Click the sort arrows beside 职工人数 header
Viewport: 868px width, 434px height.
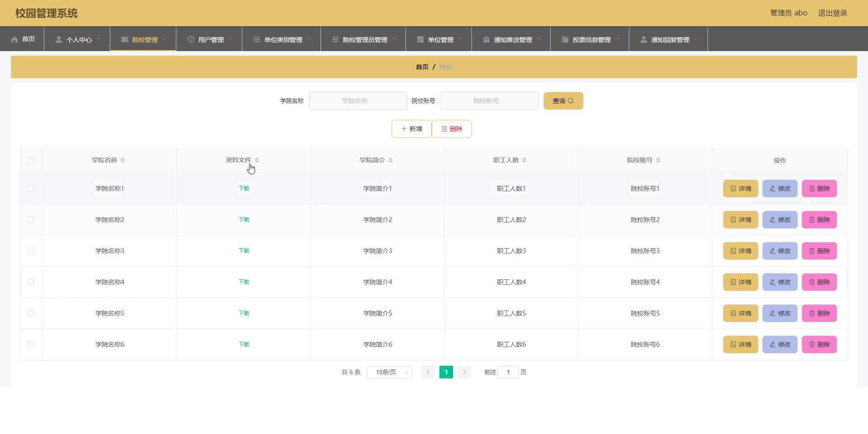pos(524,160)
